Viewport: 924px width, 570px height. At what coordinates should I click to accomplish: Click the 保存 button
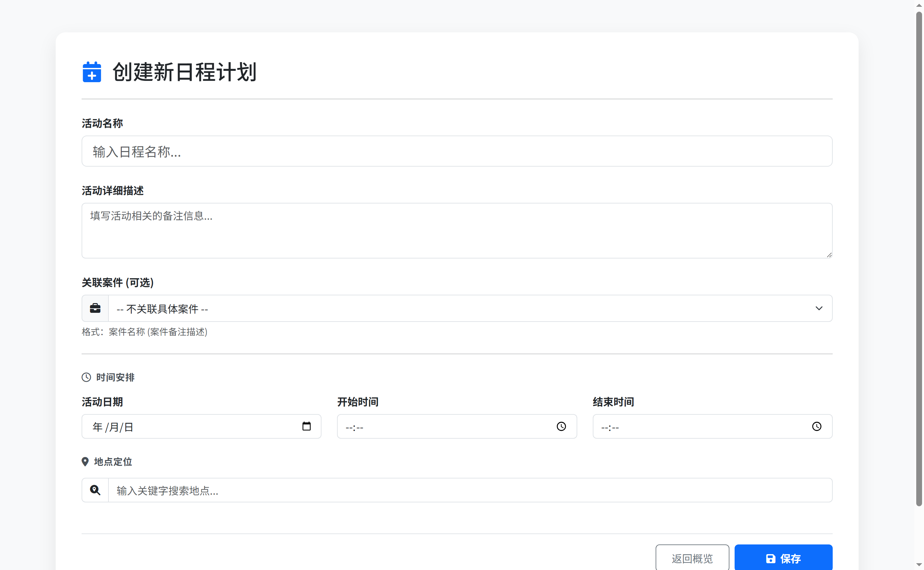[783, 558]
